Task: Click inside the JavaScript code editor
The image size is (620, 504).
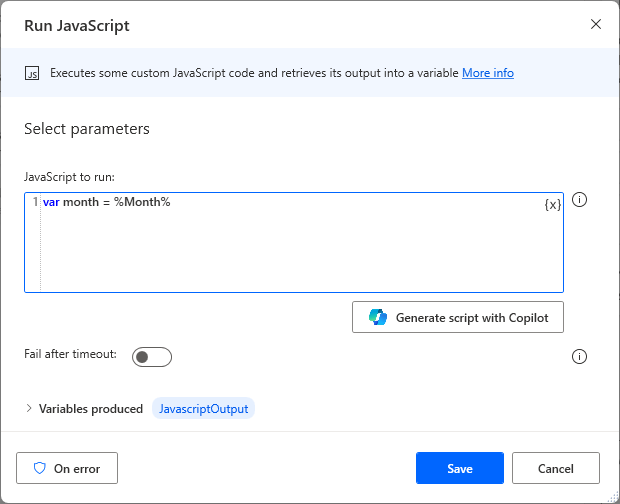Action: (300, 250)
